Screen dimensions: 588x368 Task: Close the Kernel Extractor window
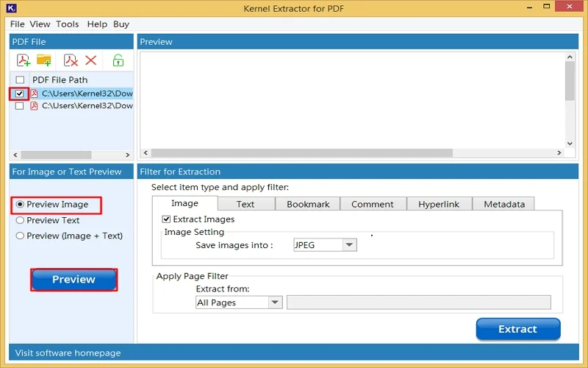coord(569,7)
